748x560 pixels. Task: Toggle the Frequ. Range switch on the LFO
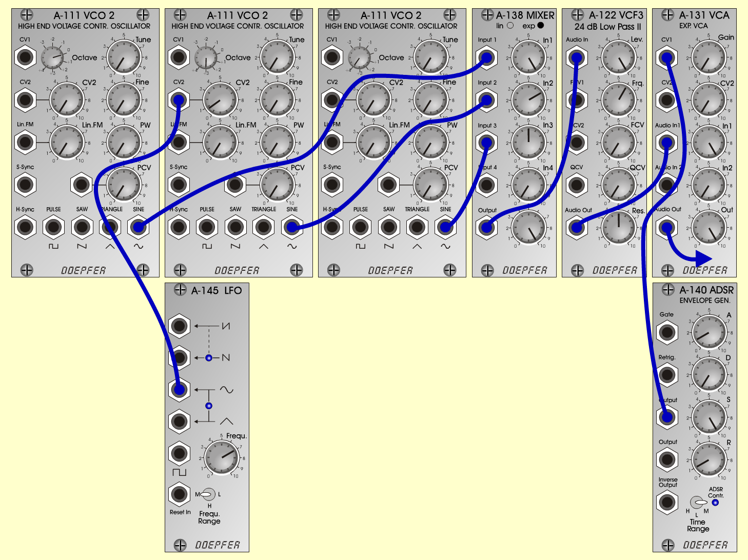point(208,494)
